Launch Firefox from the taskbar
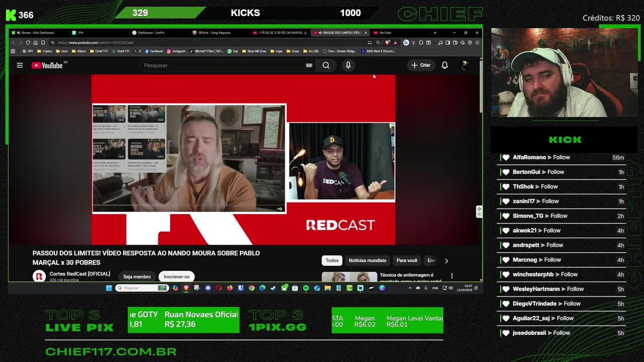This screenshot has height=362, width=644. click(230, 288)
